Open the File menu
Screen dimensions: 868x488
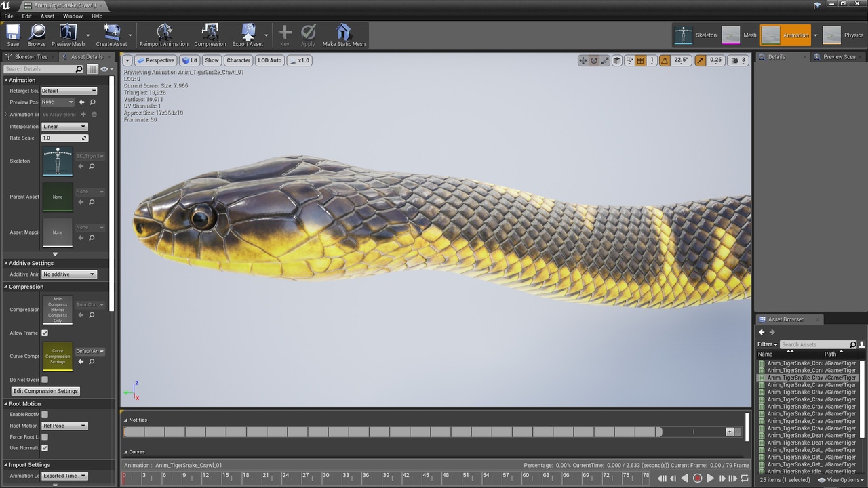coord(9,16)
